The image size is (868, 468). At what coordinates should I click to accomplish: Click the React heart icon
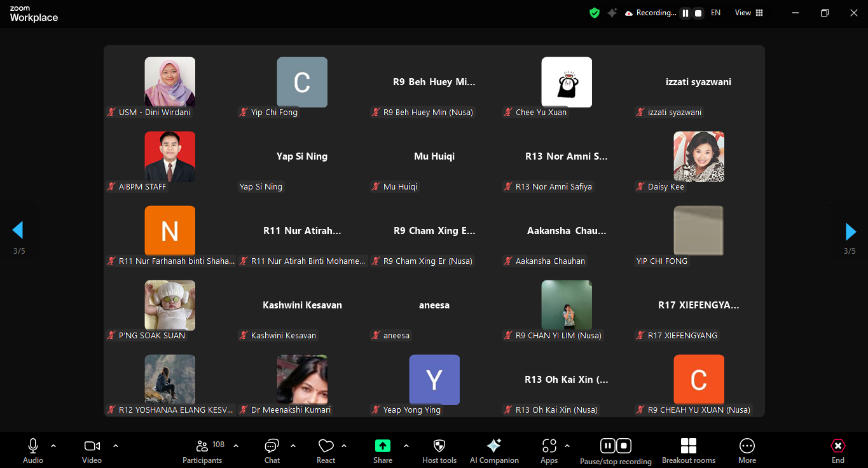click(326, 446)
